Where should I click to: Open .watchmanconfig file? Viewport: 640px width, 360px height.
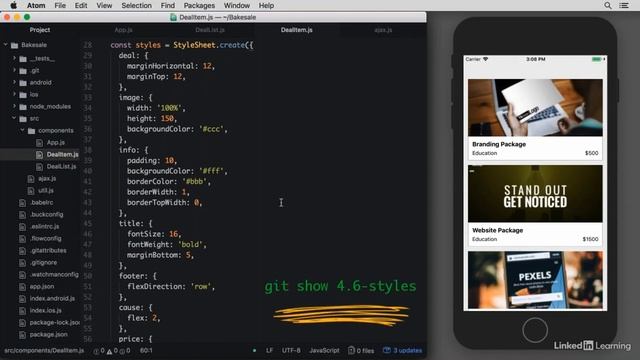[54, 275]
